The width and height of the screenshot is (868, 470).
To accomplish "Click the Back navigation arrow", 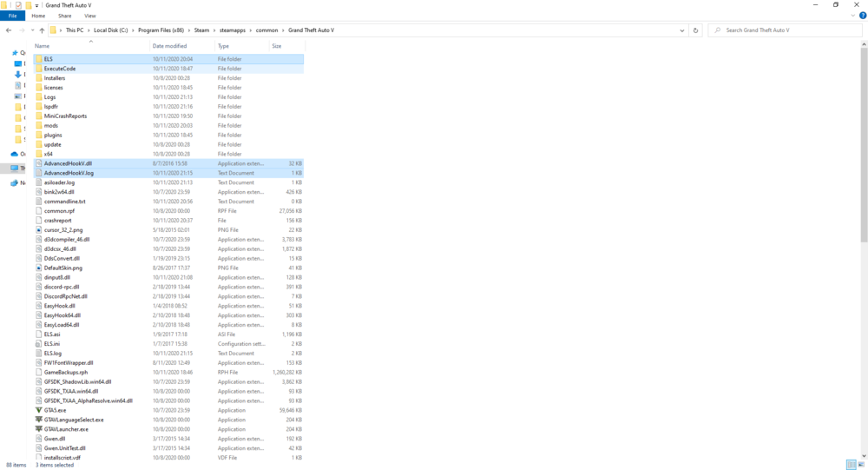I will (9, 30).
